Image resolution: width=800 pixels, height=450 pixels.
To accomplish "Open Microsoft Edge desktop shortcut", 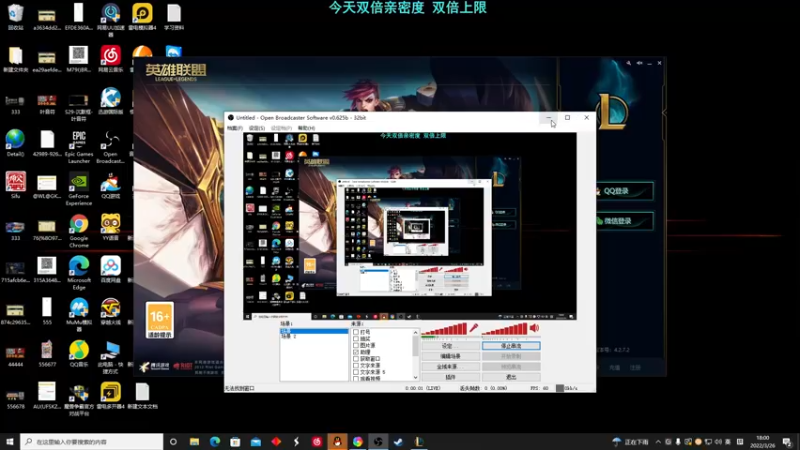I will (79, 273).
